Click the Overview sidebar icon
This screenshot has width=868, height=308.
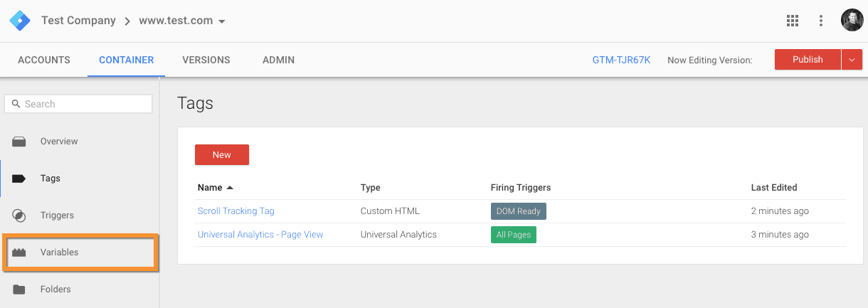click(19, 142)
